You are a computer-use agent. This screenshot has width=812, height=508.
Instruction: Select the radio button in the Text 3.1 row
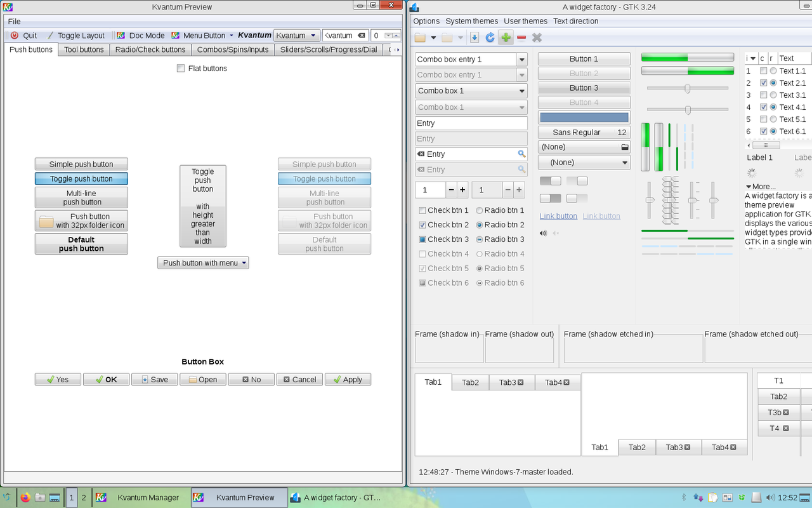pyautogui.click(x=773, y=95)
